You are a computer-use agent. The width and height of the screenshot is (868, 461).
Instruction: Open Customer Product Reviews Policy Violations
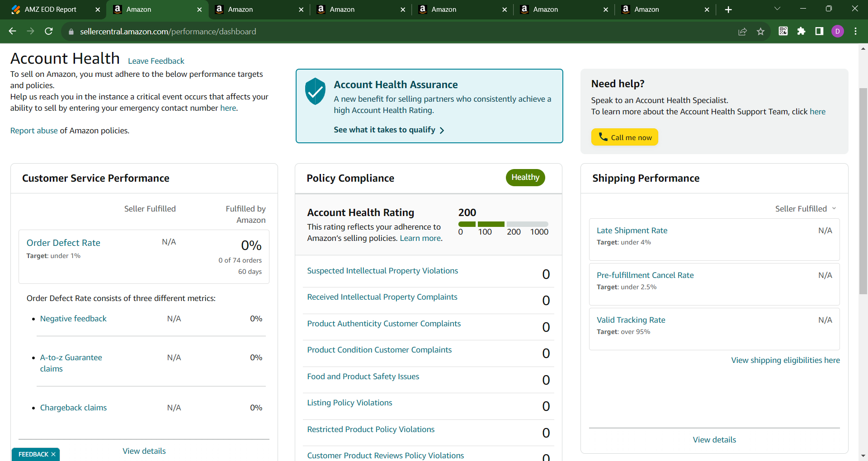click(386, 456)
